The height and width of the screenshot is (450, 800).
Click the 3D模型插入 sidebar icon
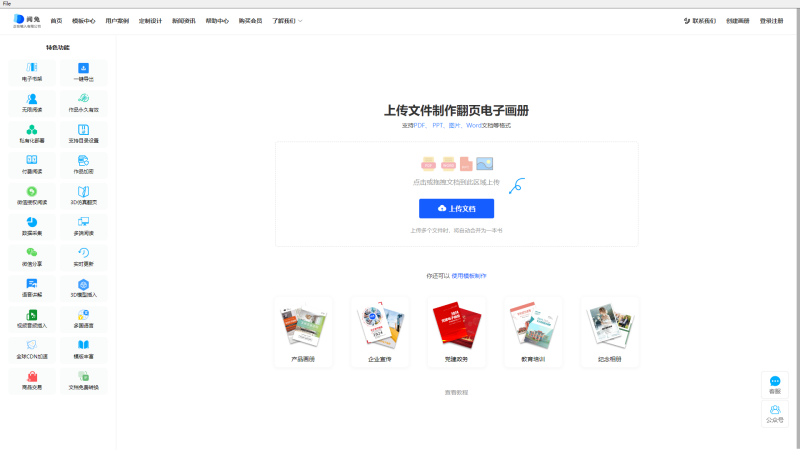(x=84, y=284)
